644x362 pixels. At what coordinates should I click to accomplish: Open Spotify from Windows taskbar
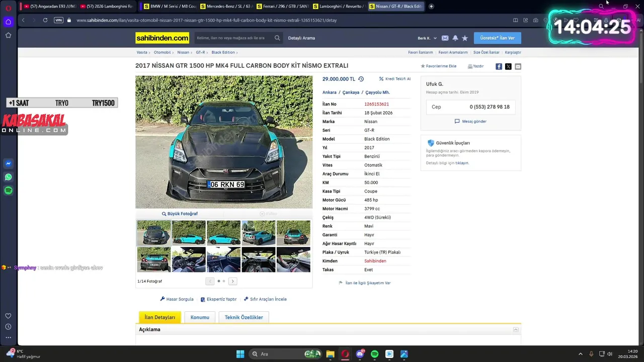pyautogui.click(x=374, y=354)
